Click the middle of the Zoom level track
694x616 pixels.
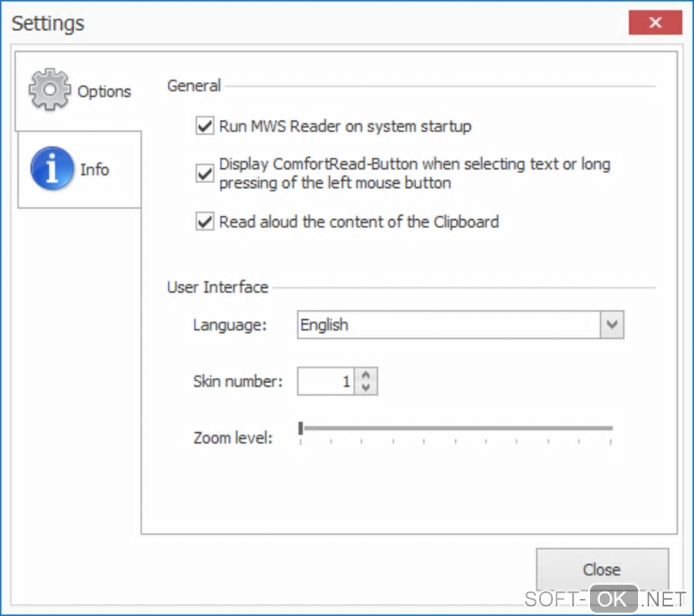point(456,428)
